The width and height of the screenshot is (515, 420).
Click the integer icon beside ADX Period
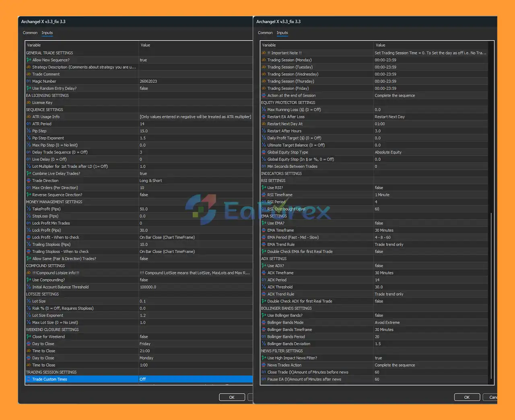pyautogui.click(x=264, y=280)
